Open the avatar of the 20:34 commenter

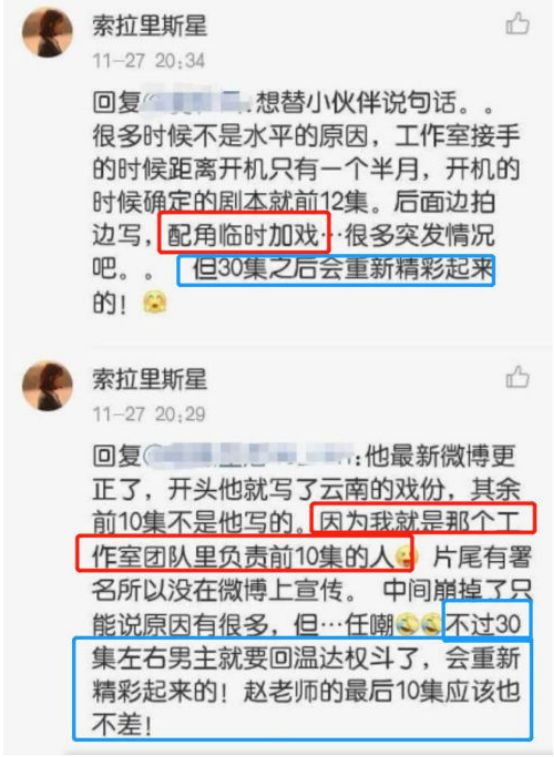pyautogui.click(x=47, y=32)
